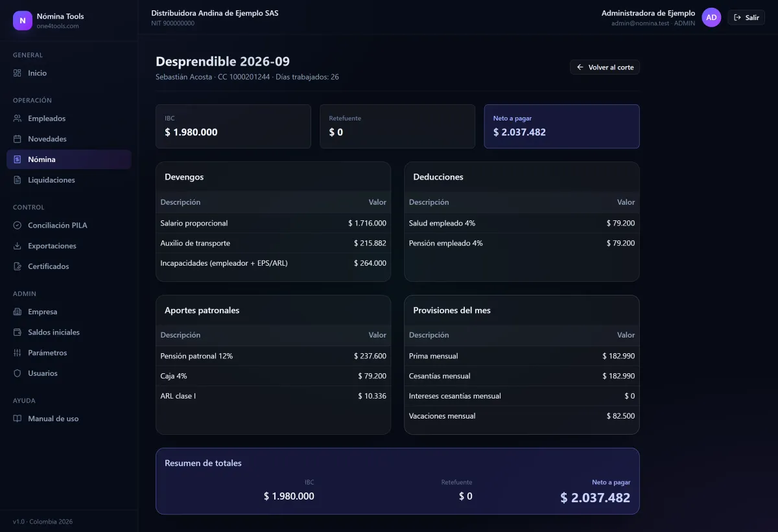Click the Exportaciones download icon
This screenshot has width=778, height=532.
(18, 246)
